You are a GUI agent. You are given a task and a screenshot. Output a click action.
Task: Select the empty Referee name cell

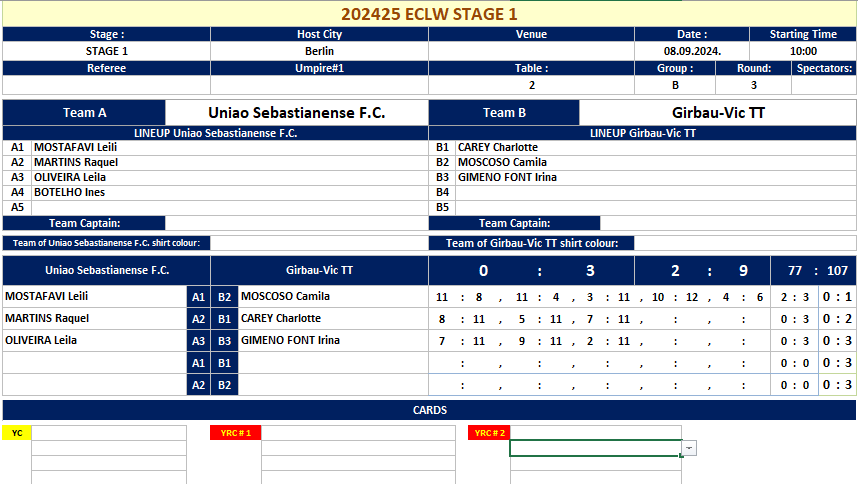[x=106, y=85]
